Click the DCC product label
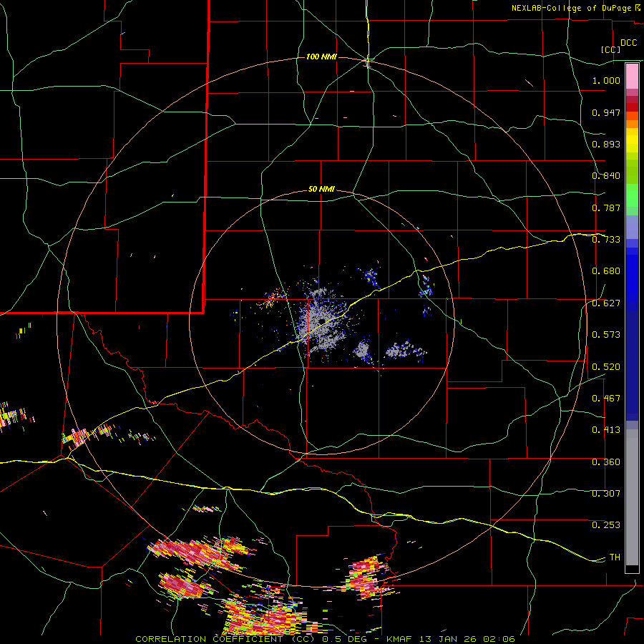Image resolution: width=644 pixels, height=644 pixels. [x=628, y=43]
